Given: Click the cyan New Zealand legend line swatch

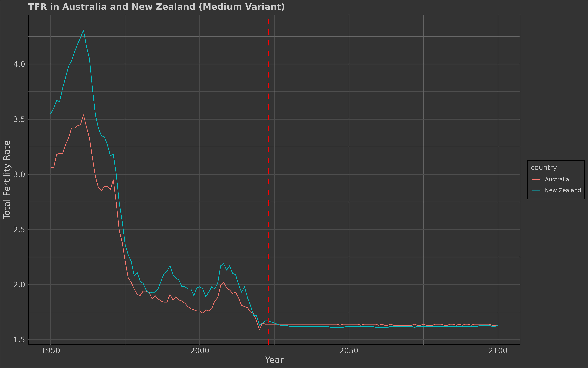Looking at the screenshot, I should click(536, 190).
